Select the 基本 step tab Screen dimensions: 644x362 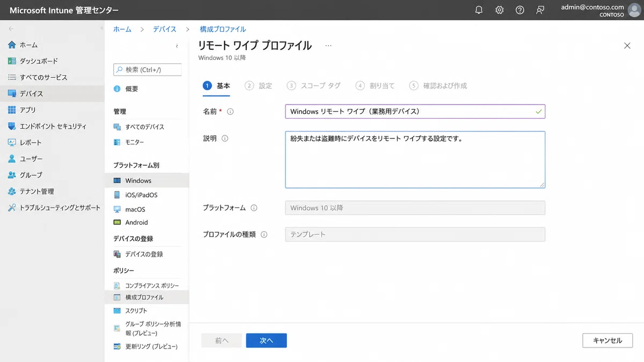point(217,86)
